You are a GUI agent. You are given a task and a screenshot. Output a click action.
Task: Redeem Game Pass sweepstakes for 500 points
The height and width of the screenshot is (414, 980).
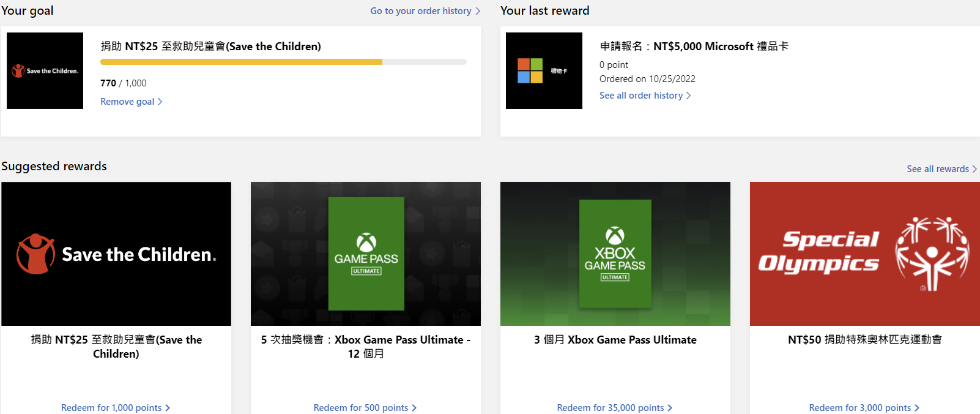point(365,408)
